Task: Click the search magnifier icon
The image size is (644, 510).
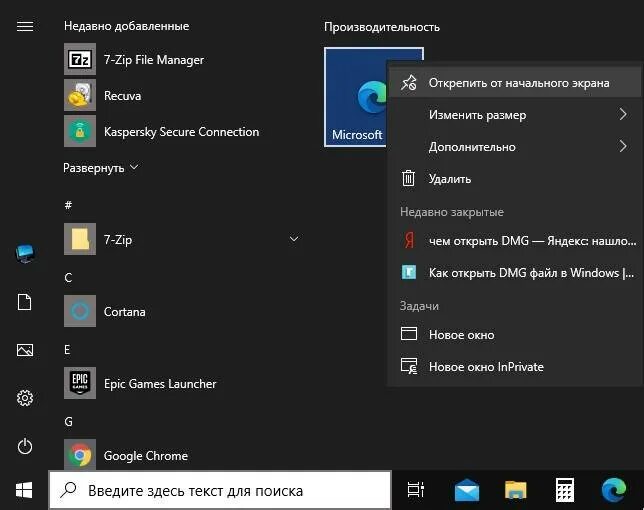Action: [68, 490]
